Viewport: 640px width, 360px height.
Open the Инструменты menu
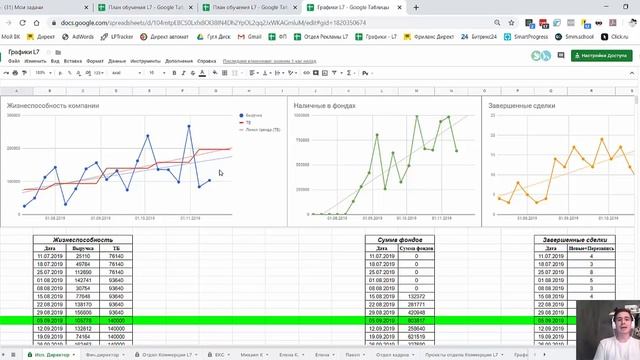[145, 61]
